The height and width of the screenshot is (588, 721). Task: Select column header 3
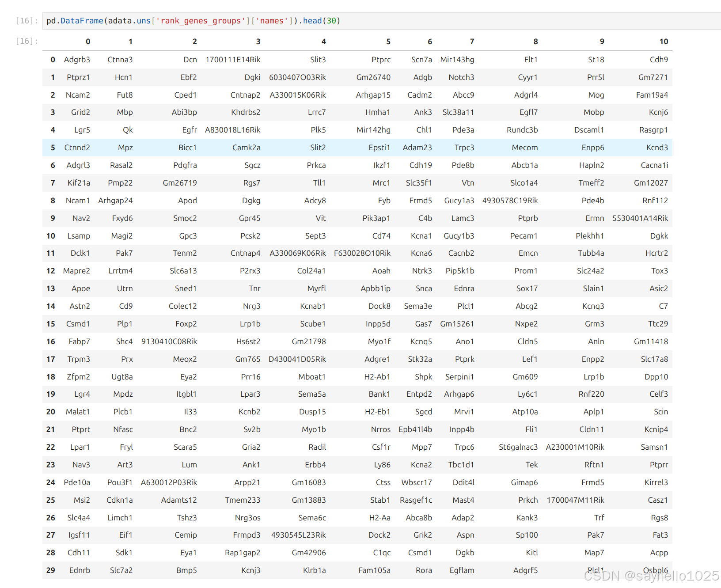click(x=258, y=42)
